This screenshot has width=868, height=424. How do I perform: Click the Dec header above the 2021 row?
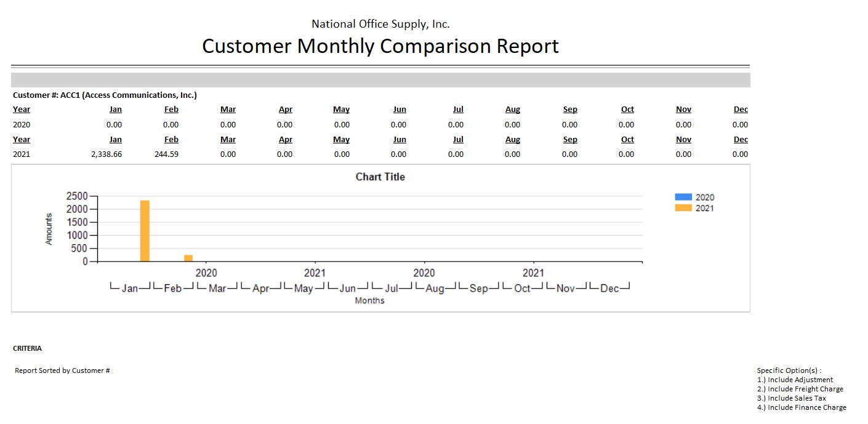741,140
